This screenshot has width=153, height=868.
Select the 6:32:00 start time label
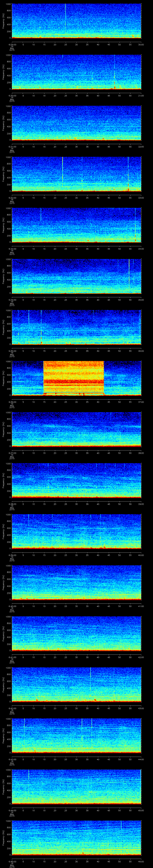coord(12,197)
